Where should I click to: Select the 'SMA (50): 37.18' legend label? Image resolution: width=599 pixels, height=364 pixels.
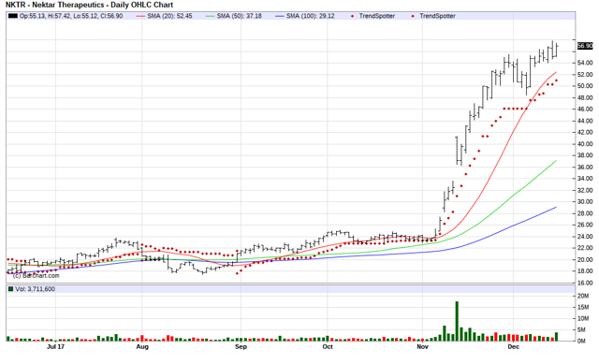pyautogui.click(x=240, y=16)
